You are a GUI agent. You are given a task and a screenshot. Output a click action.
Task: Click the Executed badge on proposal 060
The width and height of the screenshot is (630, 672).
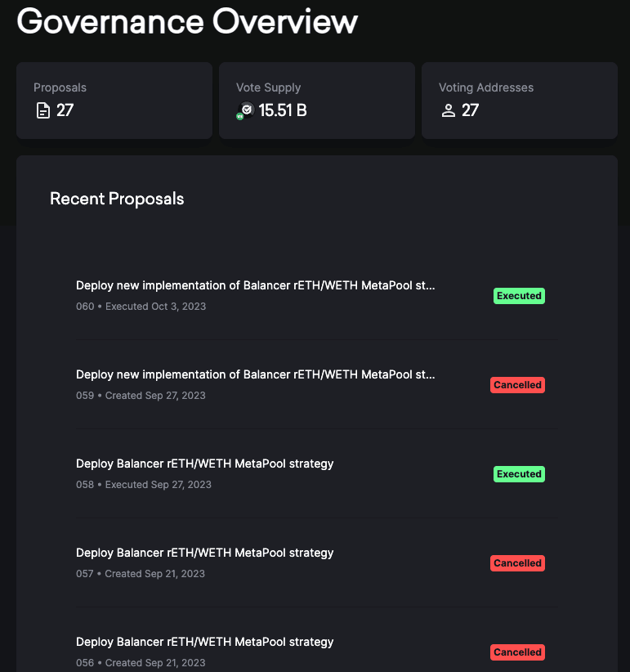(518, 296)
